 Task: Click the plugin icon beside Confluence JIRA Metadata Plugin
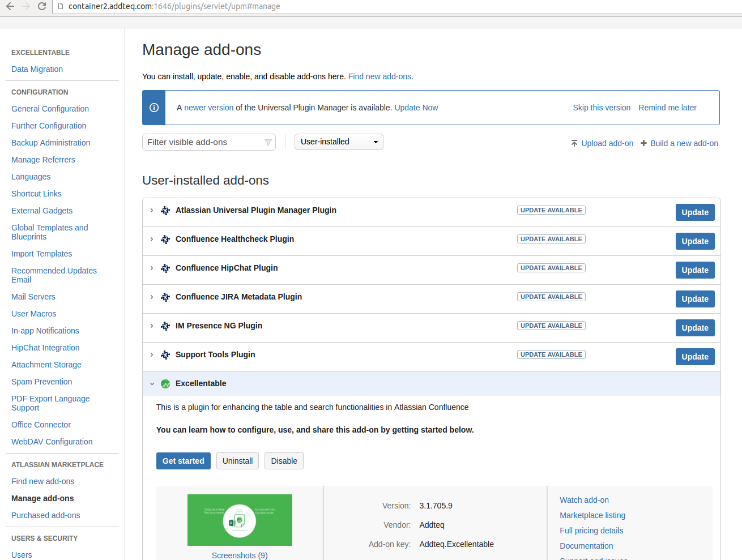coord(165,297)
